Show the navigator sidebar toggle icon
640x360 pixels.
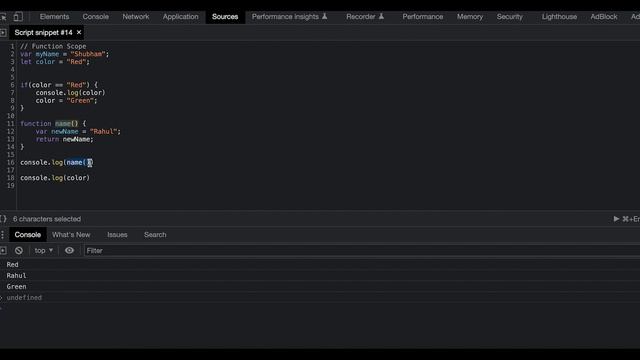[x=3, y=32]
